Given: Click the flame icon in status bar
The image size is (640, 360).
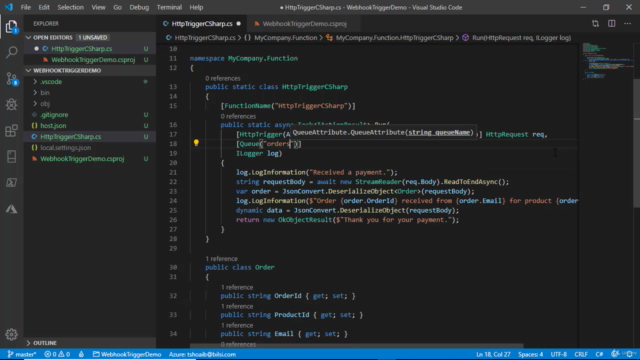Looking at the screenshot, I should click(x=81, y=354).
